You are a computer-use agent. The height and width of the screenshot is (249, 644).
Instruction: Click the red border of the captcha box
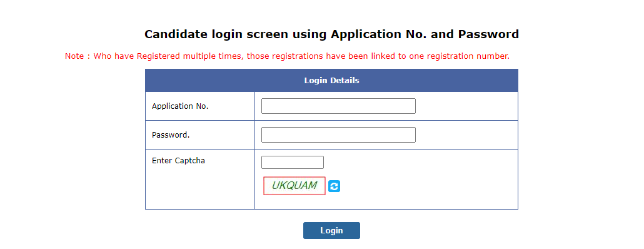[294, 177]
